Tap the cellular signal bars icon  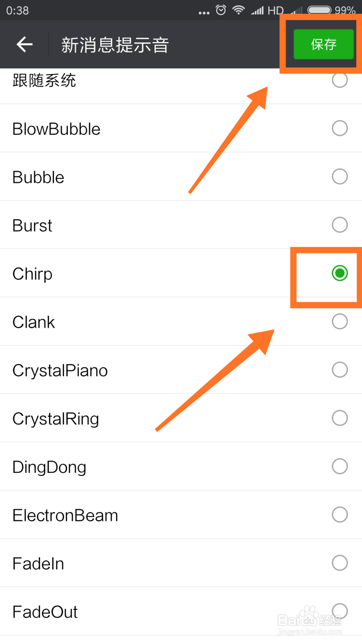point(257,11)
